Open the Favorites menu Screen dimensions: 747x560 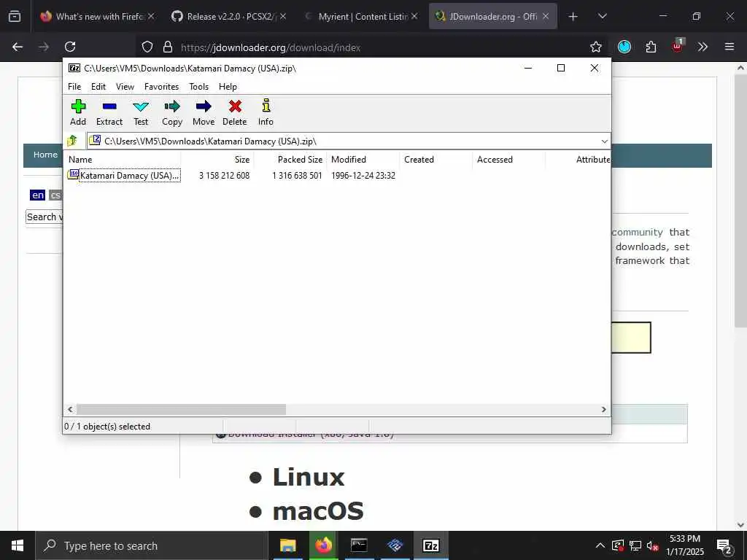[x=161, y=87]
